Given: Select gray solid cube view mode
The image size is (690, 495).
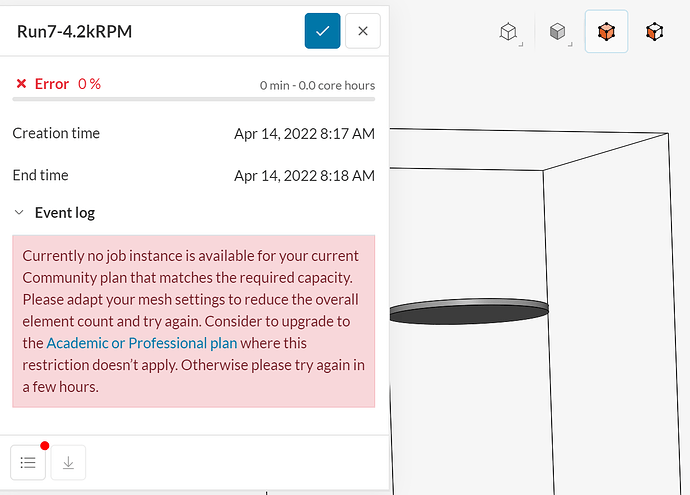Looking at the screenshot, I should click(558, 32).
